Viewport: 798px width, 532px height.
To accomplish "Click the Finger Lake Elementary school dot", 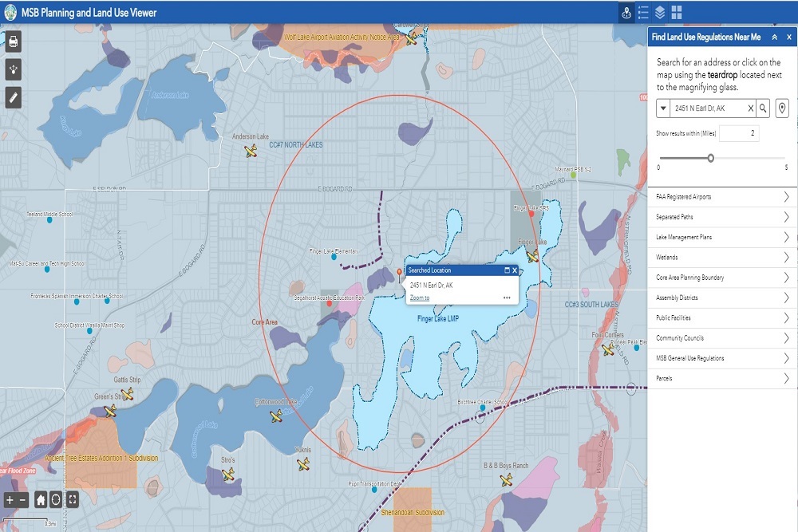I will coord(334,258).
